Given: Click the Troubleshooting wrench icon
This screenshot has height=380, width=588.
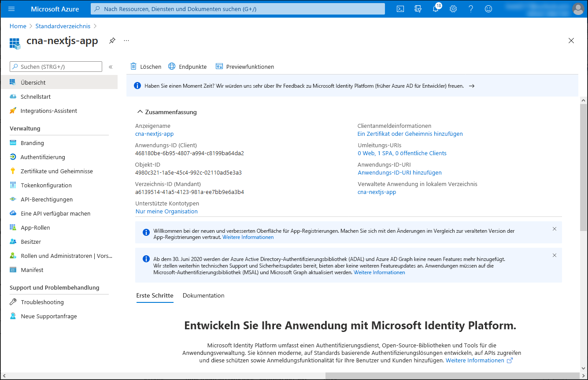Looking at the screenshot, I should tap(13, 302).
